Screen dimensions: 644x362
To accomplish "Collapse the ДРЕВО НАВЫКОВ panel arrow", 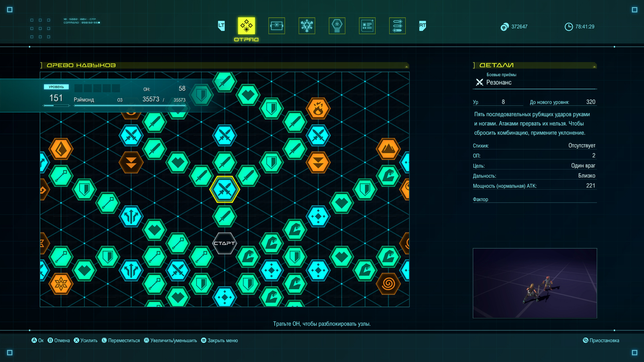I will (x=406, y=67).
